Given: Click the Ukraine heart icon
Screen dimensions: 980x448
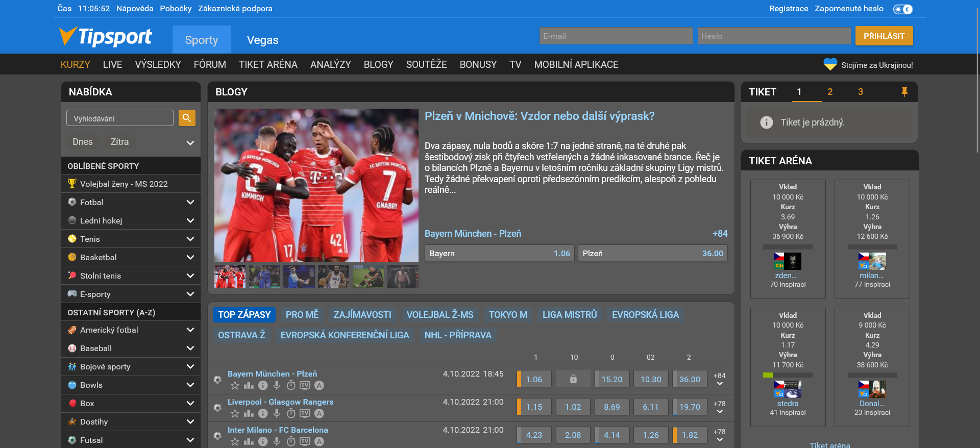Looking at the screenshot, I should [830, 64].
